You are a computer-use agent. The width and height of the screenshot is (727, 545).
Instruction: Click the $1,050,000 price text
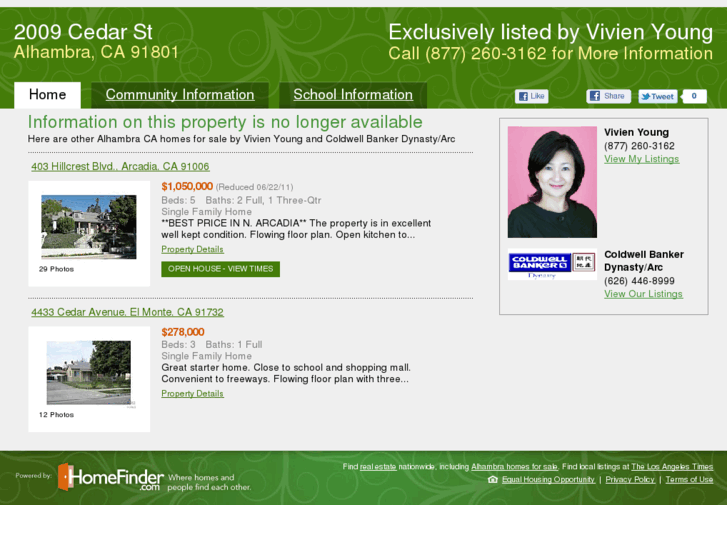coord(187,186)
